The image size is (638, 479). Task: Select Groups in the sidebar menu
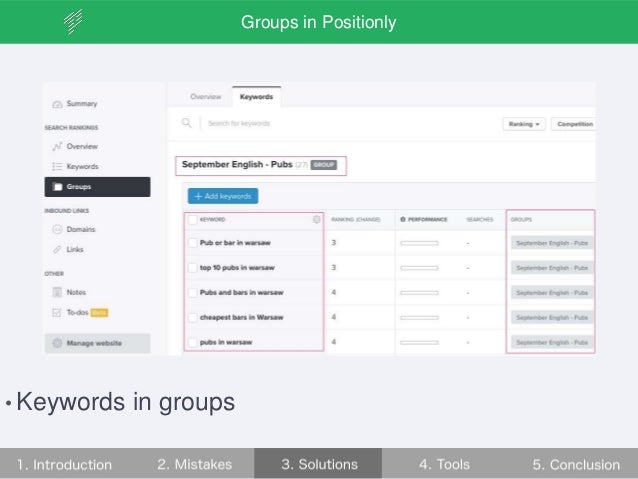(x=97, y=187)
